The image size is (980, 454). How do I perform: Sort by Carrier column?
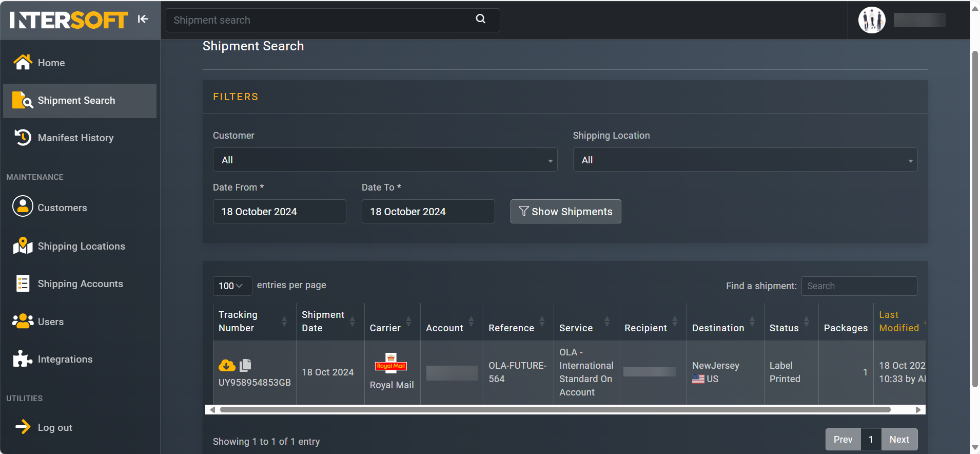coord(392,321)
